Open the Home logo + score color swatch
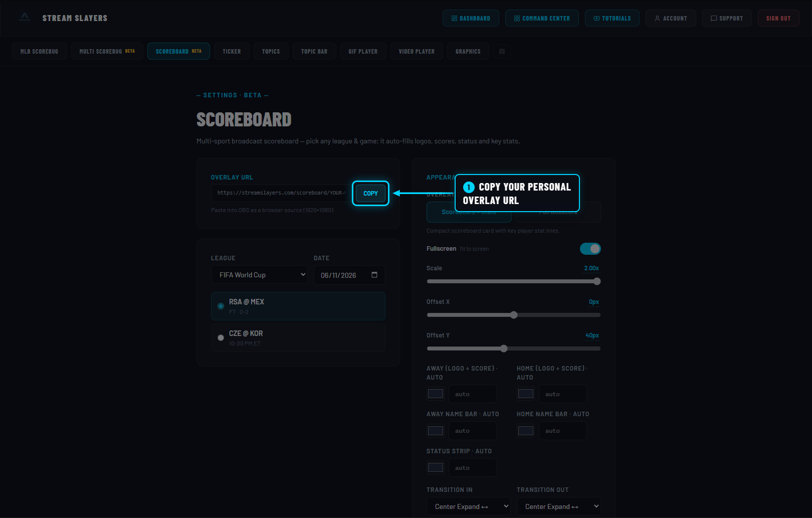Screen dimensions: 812x518 [526, 394]
